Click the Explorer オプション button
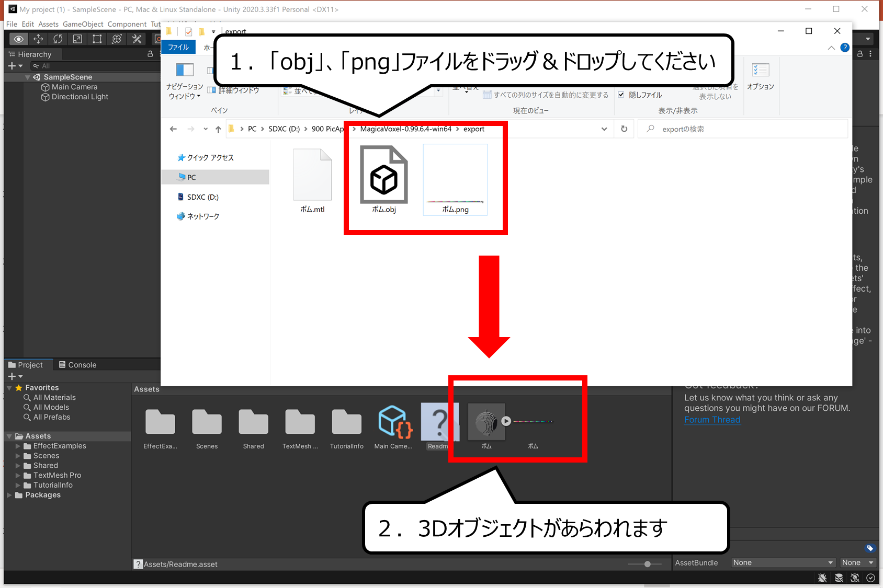The height and width of the screenshot is (588, 883). point(761,77)
